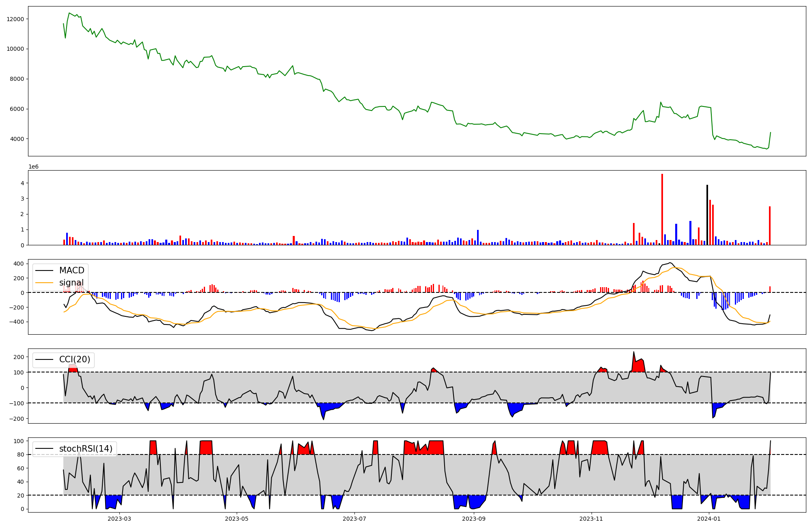Click the 2023-05 date axis label
The width and height of the screenshot is (812, 528).
(236, 519)
